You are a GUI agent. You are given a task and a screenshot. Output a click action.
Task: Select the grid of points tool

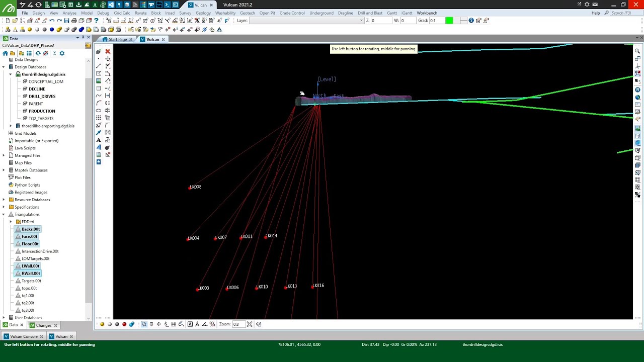pyautogui.click(x=99, y=117)
